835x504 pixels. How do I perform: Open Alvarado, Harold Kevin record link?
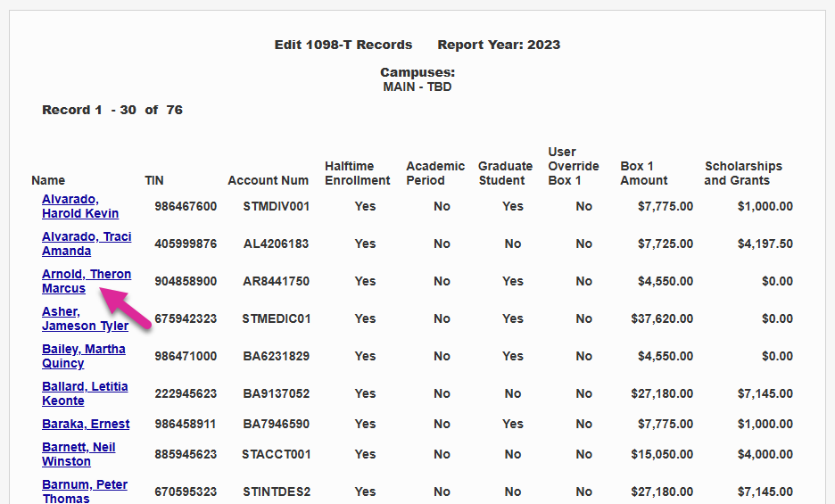79,206
